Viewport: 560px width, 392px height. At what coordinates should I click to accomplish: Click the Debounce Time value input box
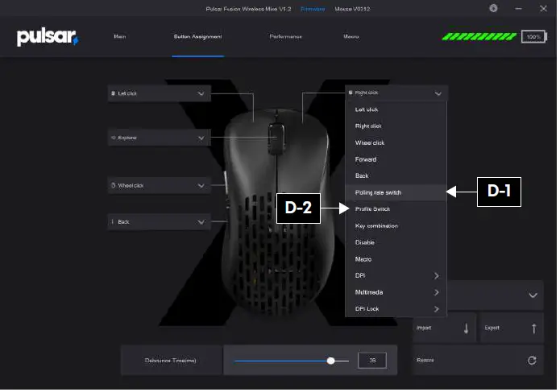(x=374, y=362)
